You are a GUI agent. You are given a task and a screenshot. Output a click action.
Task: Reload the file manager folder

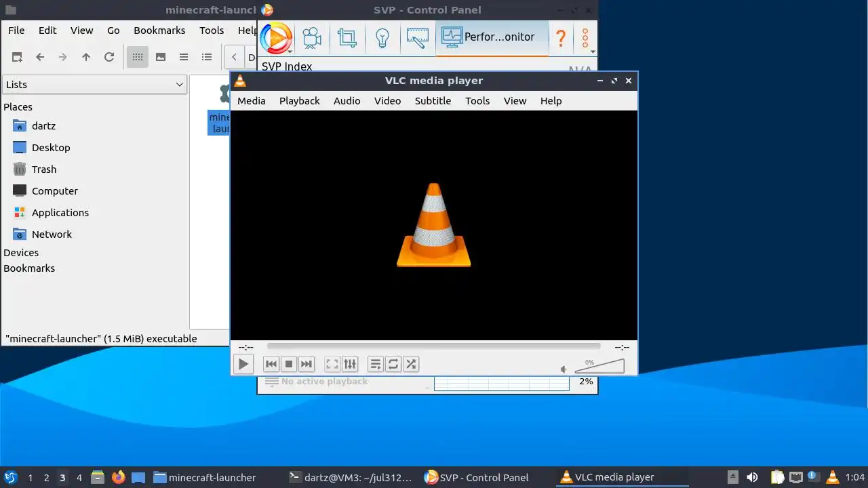click(x=109, y=57)
